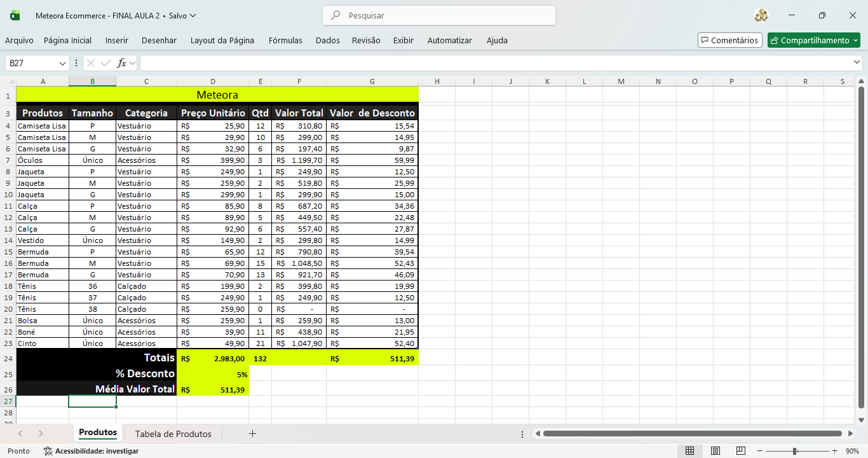The height and width of the screenshot is (458, 868).
Task: Switch to Tabela de Produtos sheet
Action: (x=173, y=434)
